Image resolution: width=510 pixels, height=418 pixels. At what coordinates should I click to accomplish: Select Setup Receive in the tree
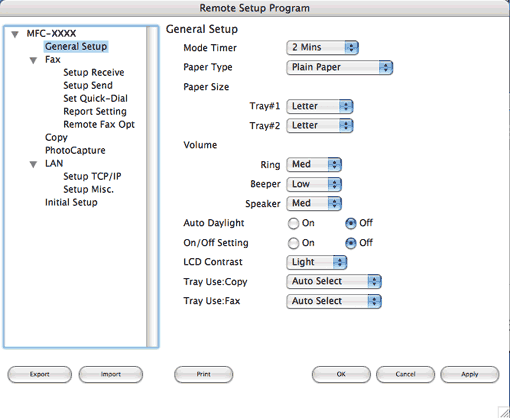[94, 72]
